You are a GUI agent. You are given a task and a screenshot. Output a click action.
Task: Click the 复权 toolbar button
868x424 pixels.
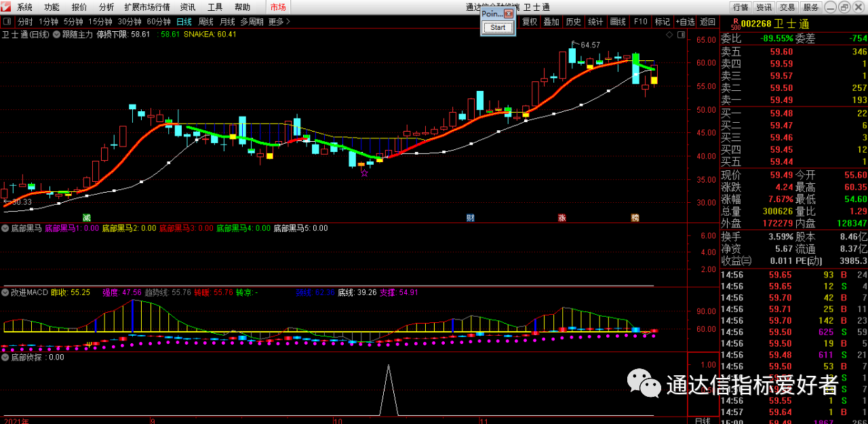tap(530, 22)
